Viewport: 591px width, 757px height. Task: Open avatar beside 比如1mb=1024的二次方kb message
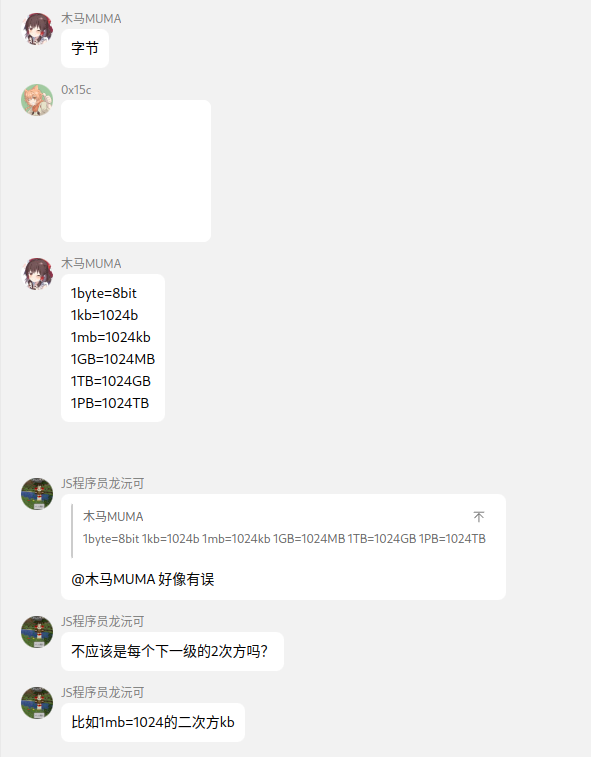coord(37,702)
